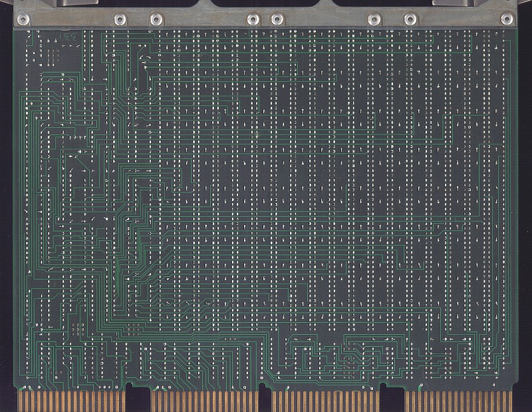Click the third rivet from the left on the metal bar
Viewport: 532px width, 412px height.
[x=156, y=19]
